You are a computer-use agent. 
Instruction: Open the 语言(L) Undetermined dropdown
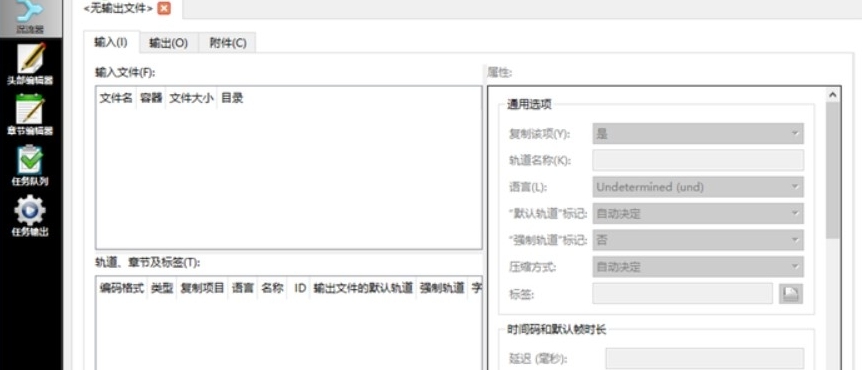pos(698,187)
